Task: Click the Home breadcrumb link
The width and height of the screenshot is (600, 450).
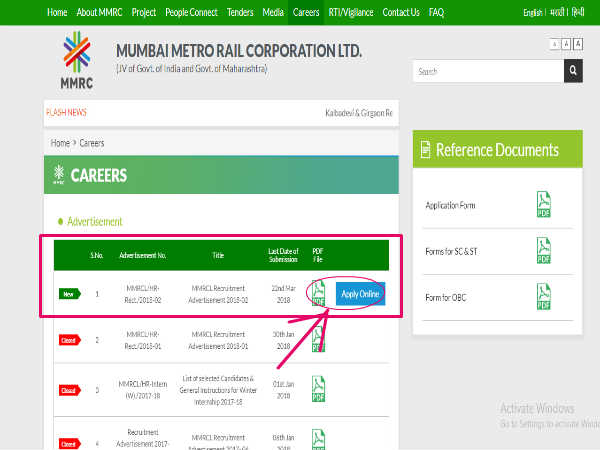Action: click(60, 143)
